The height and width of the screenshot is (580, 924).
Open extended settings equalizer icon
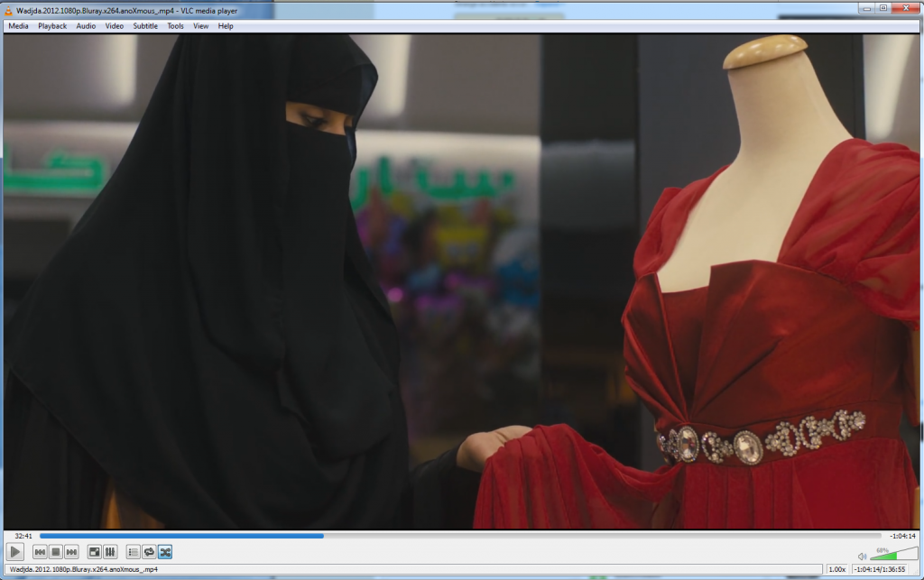tap(110, 552)
